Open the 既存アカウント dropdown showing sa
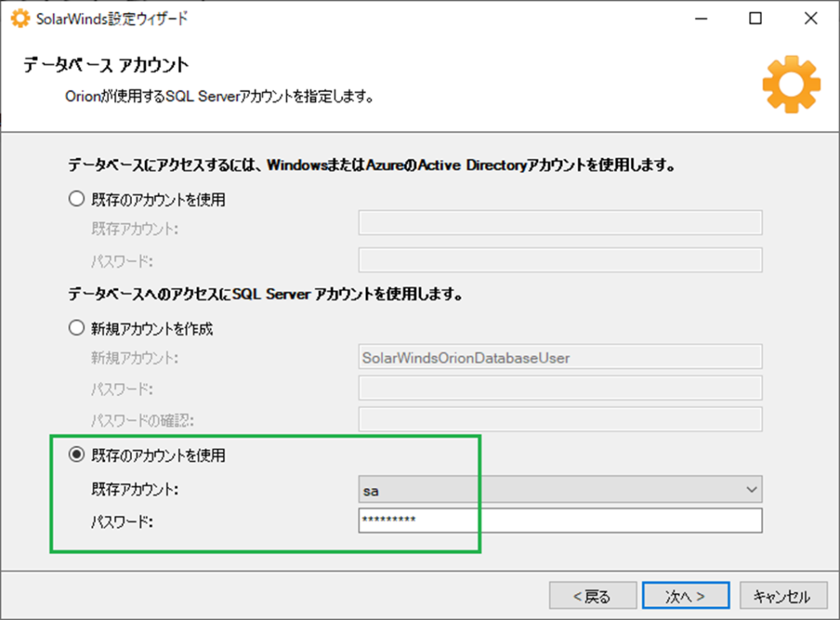This screenshot has width=840, height=620. tap(559, 490)
